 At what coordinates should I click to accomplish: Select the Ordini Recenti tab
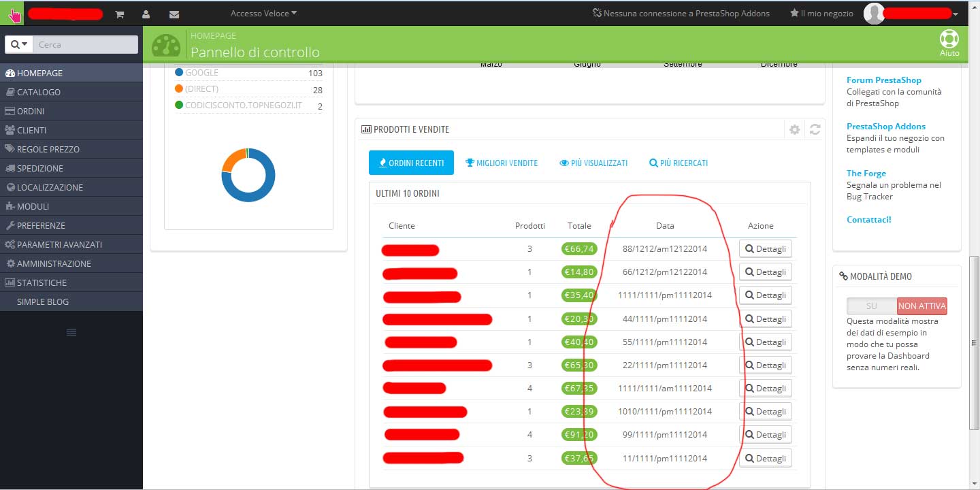tap(411, 163)
